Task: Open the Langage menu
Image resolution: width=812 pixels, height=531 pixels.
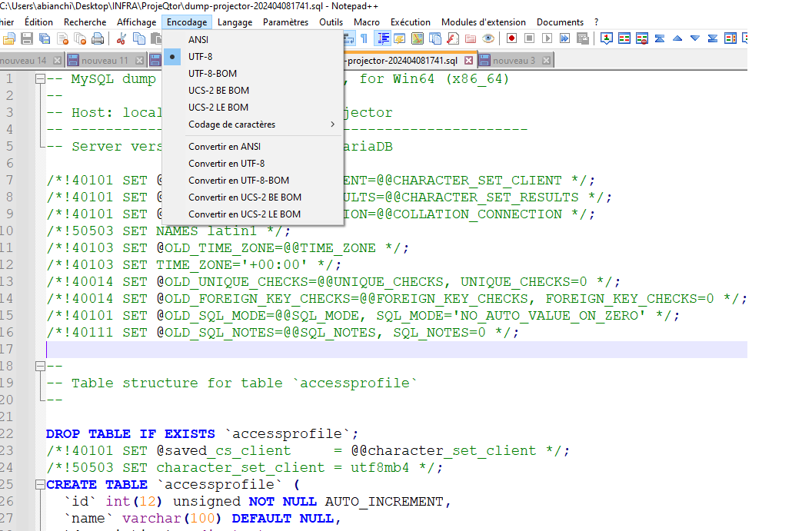Action: [235, 22]
